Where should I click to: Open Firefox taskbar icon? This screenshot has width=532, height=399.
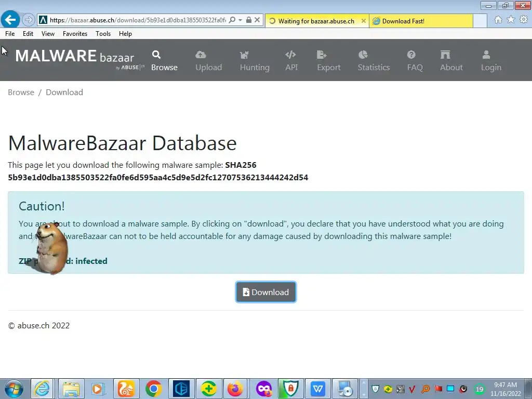pyautogui.click(x=235, y=389)
